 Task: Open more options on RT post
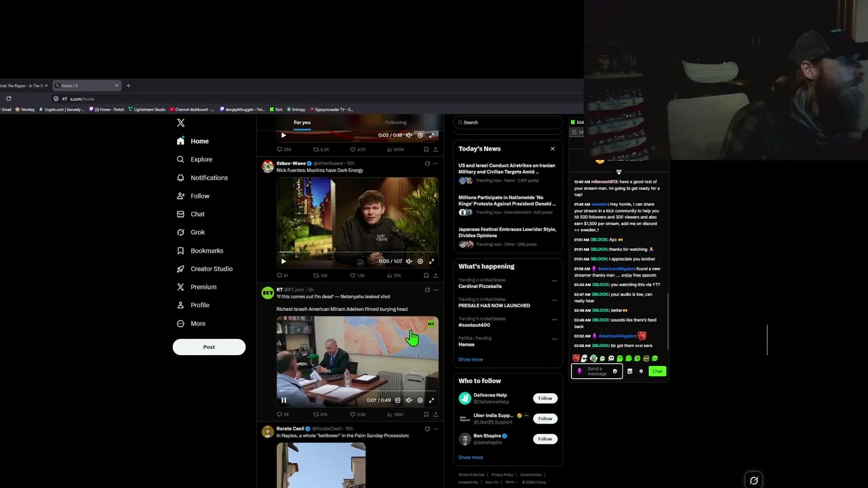[x=436, y=290]
